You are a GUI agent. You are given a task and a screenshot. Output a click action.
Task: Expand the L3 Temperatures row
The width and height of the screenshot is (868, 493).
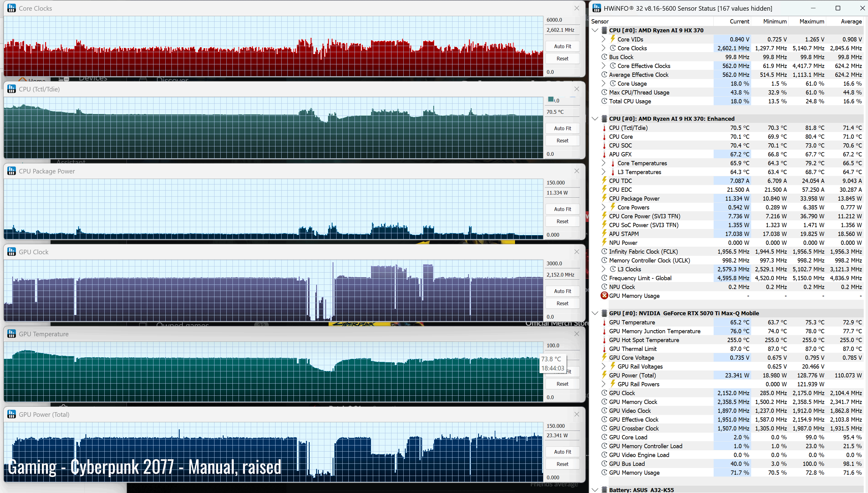603,172
